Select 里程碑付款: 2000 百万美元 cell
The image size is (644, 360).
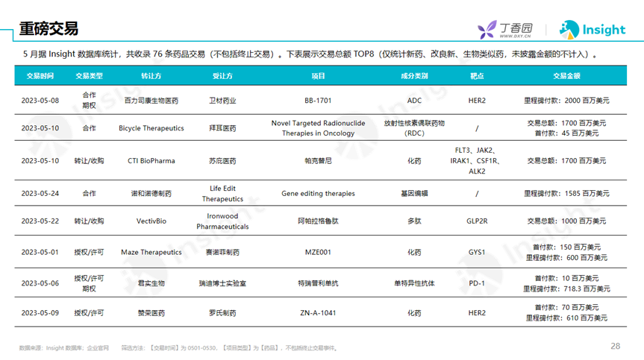pos(566,101)
